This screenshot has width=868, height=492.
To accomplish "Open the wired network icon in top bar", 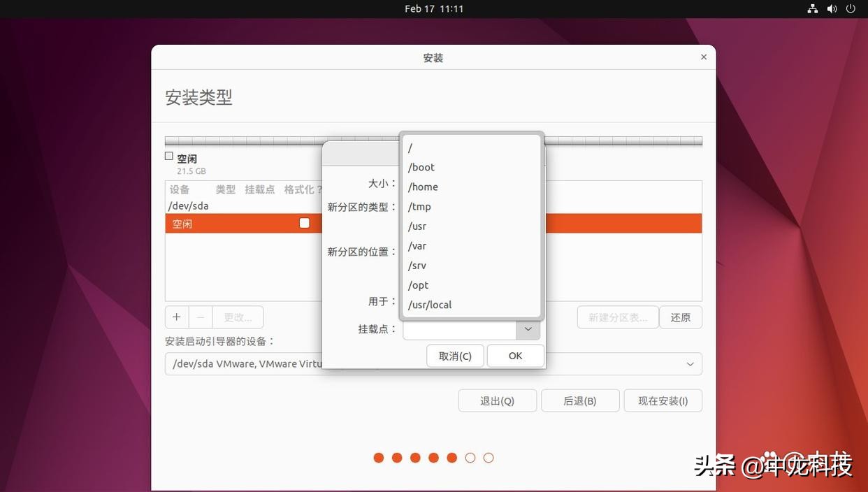I will (x=811, y=8).
